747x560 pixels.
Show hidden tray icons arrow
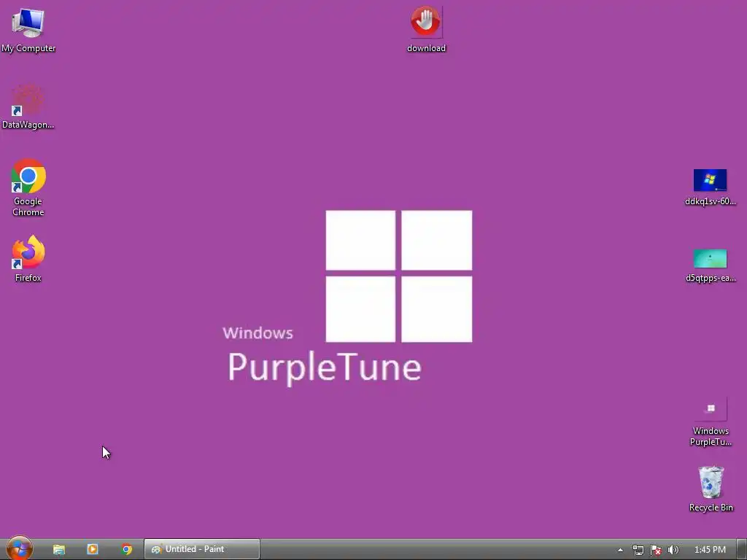(620, 550)
